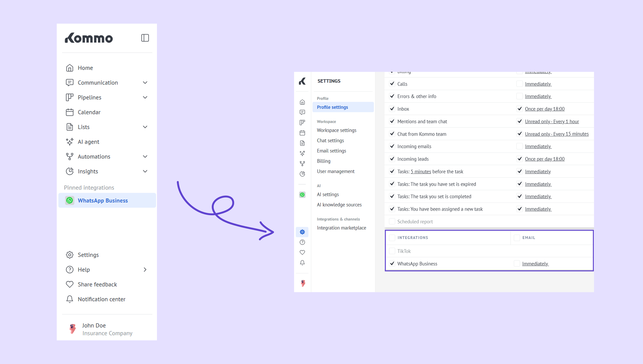Uncheck the WhatsApp Business notification checkbox

(392, 264)
